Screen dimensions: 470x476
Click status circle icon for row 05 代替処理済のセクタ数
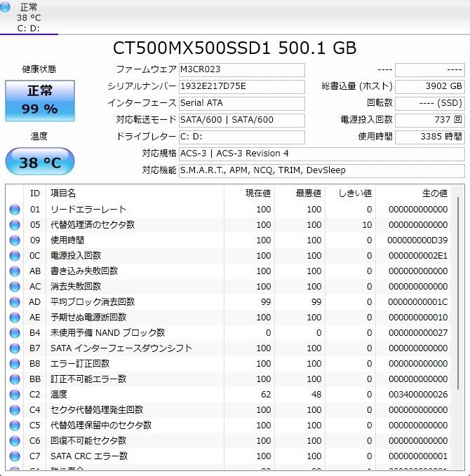tap(15, 225)
